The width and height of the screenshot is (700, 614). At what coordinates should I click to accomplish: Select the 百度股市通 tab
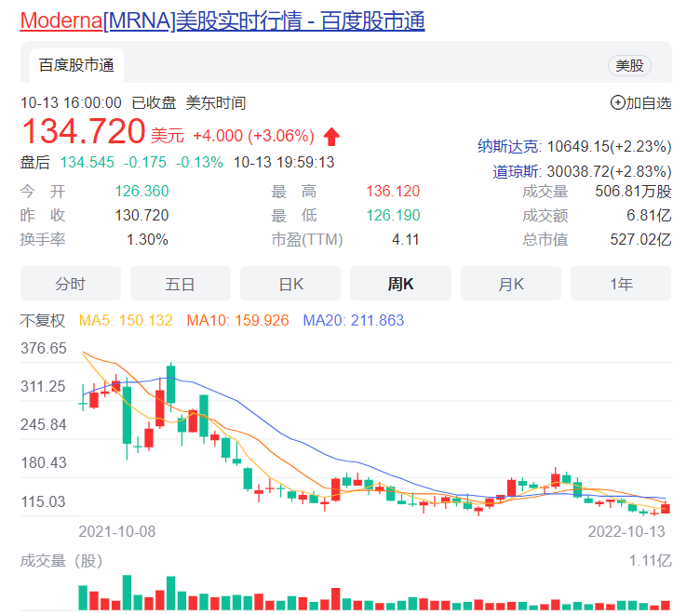coord(76,66)
